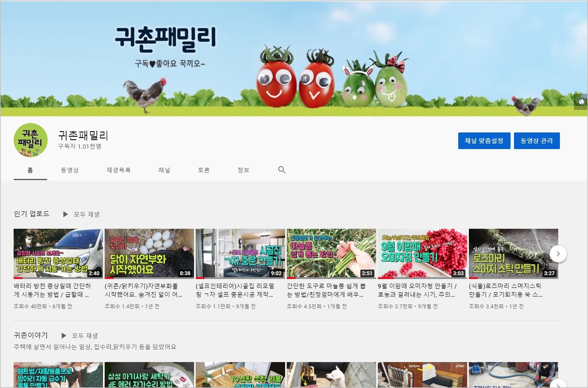
Task: Click the globe icon at banner edge
Action: click(x=581, y=102)
